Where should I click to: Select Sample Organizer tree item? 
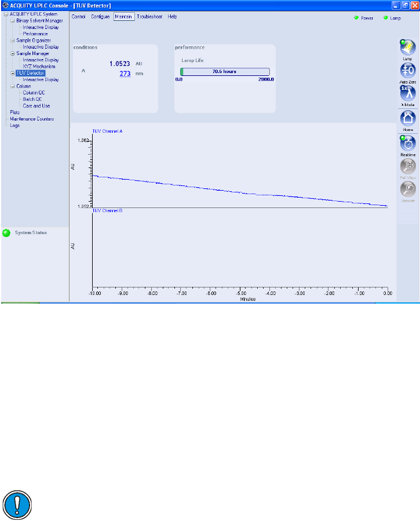pyautogui.click(x=34, y=41)
